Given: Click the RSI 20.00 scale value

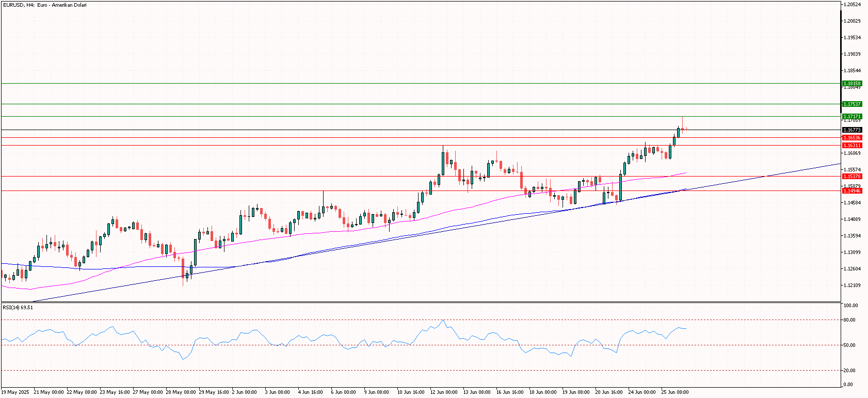Looking at the screenshot, I should 850,371.
